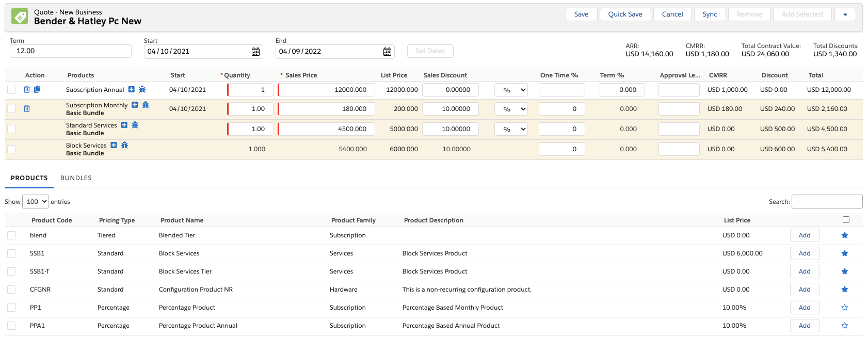Check the blend product row checkbox
Viewport: 868px width, 337px height.
tap(11, 235)
